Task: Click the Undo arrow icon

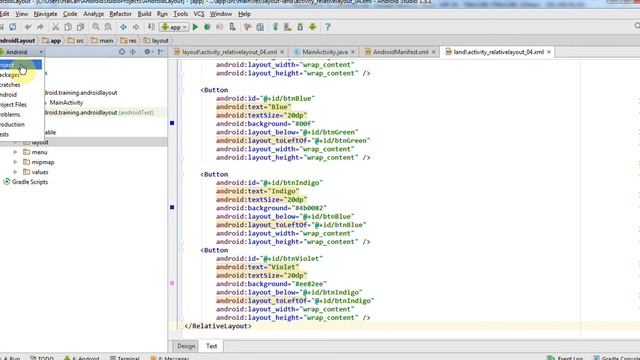Action: (28, 27)
